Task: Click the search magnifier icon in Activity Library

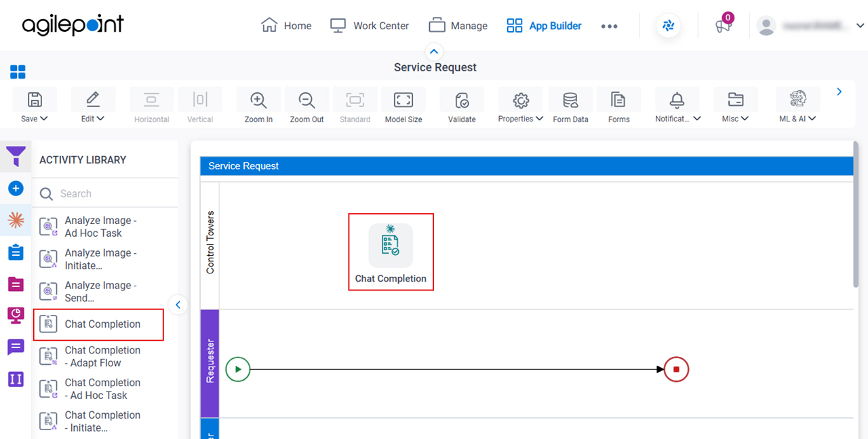Action: coord(46,194)
